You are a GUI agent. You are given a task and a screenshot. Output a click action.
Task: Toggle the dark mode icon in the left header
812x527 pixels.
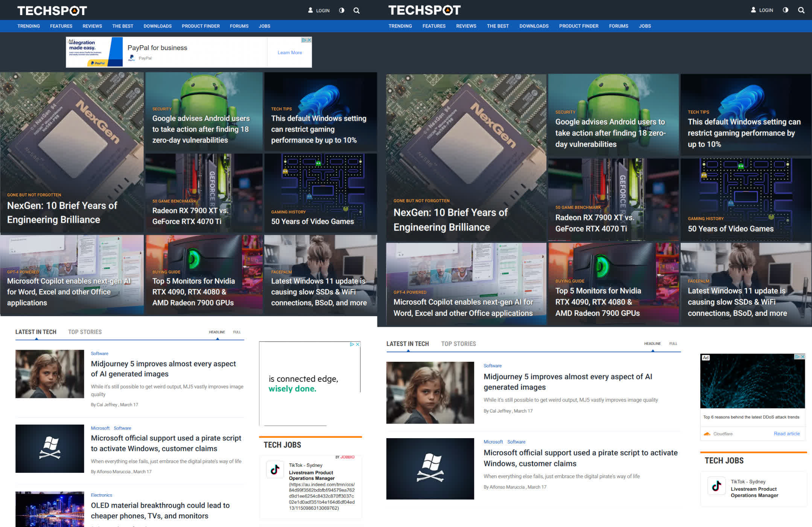(x=342, y=10)
